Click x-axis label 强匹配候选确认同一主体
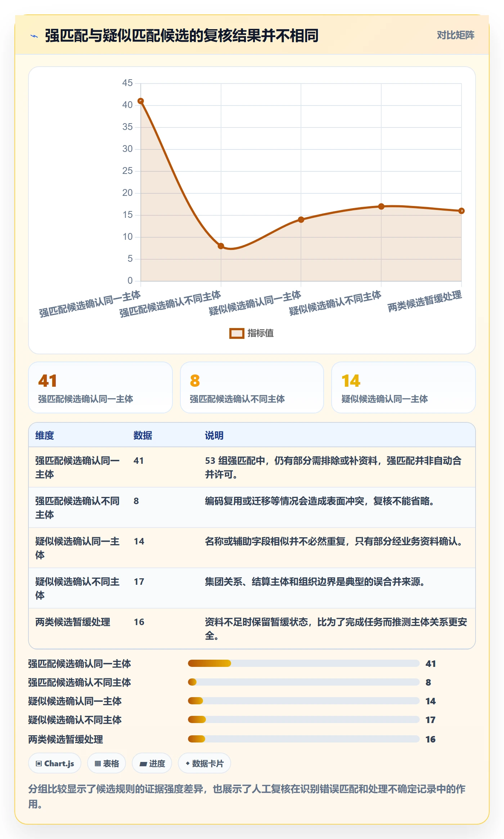This screenshot has height=839, width=504. pyautogui.click(x=90, y=304)
